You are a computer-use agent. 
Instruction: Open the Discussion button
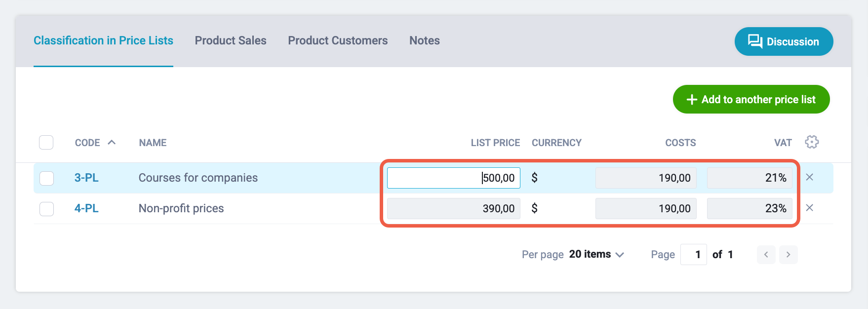pyautogui.click(x=784, y=41)
